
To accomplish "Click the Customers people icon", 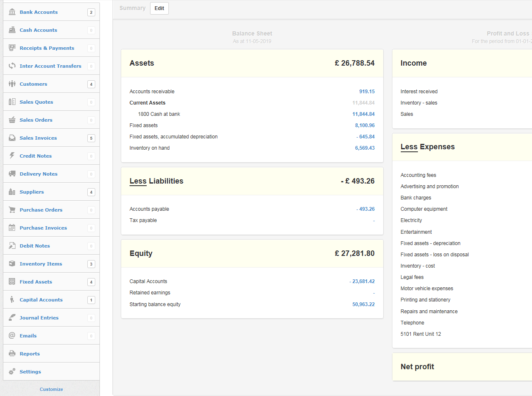I will coord(12,84).
